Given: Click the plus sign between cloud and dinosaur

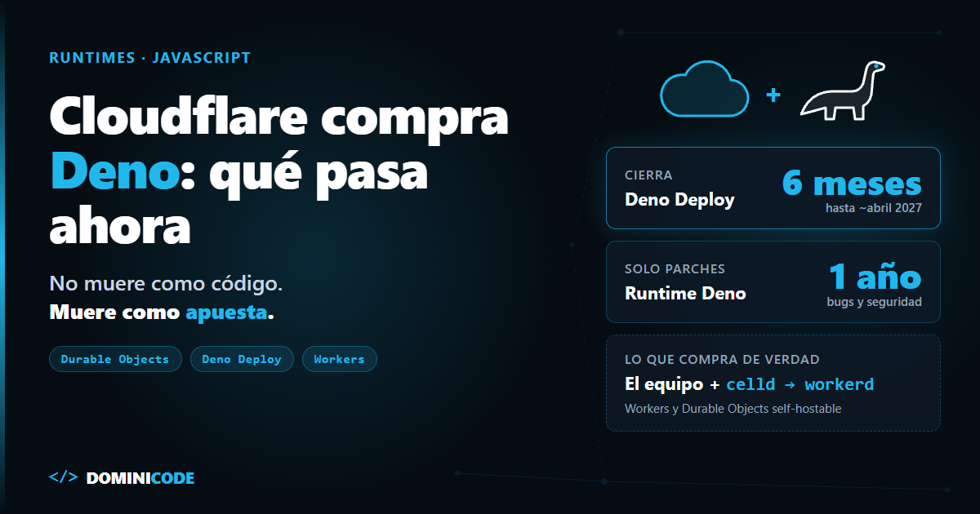Looking at the screenshot, I should coord(773,95).
